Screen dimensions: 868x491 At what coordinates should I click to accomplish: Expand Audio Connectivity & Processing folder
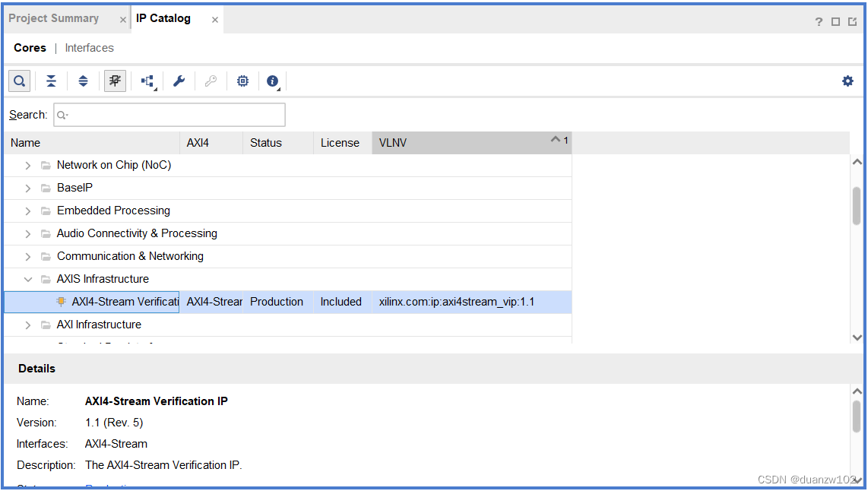click(27, 233)
